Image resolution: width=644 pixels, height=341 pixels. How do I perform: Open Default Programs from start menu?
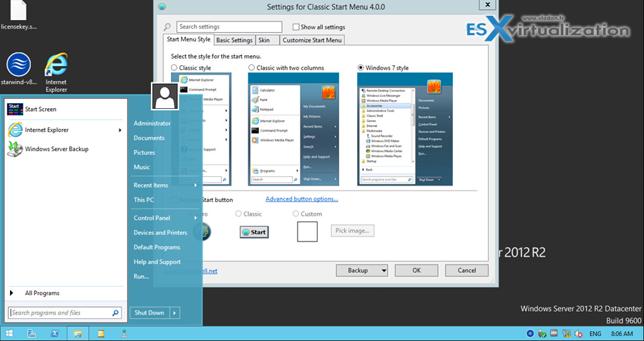157,248
